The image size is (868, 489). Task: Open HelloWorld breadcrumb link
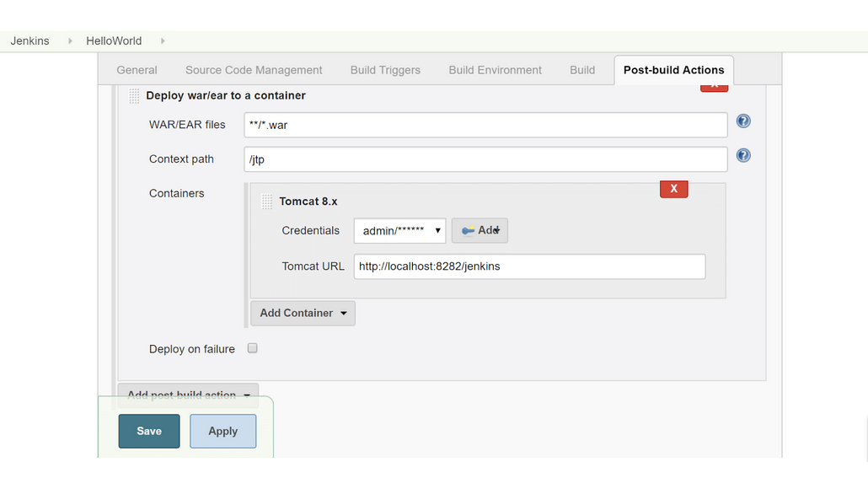pyautogui.click(x=114, y=41)
